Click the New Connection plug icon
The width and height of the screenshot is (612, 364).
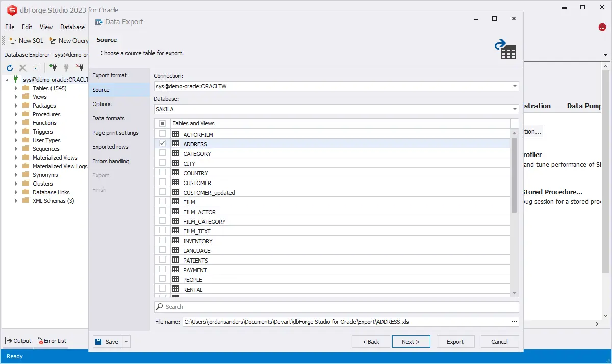coord(53,68)
